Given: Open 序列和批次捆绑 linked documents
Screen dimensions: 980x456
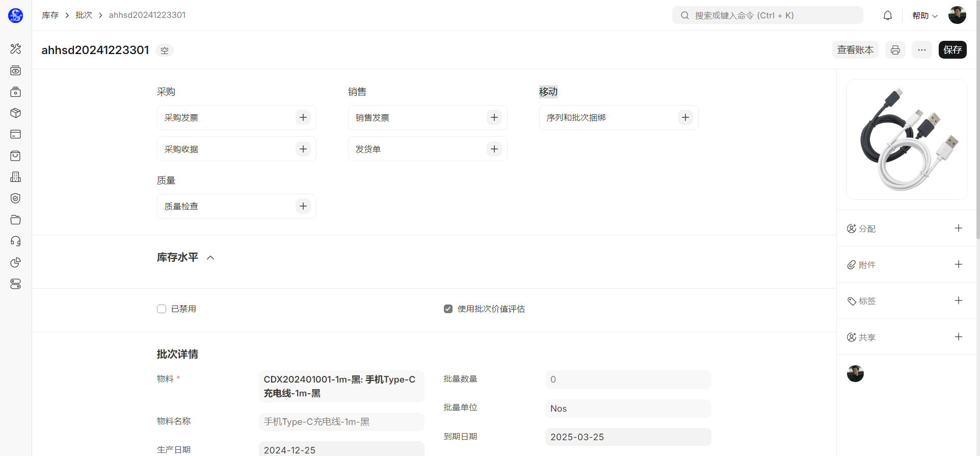Looking at the screenshot, I should pos(576,118).
